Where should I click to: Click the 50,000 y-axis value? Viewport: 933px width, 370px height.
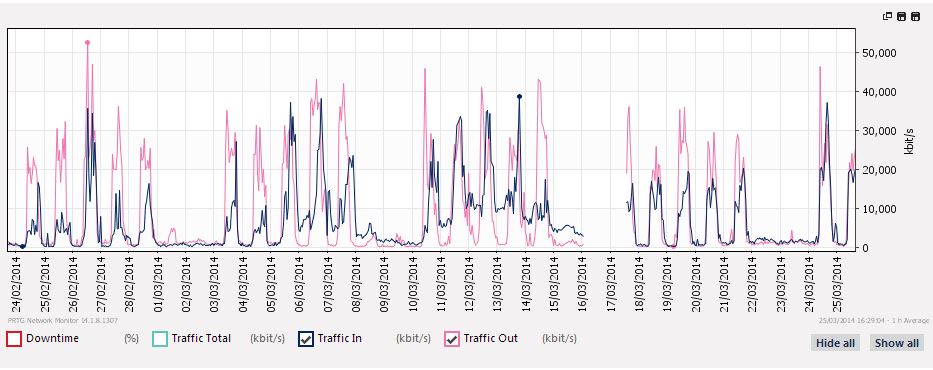(879, 52)
